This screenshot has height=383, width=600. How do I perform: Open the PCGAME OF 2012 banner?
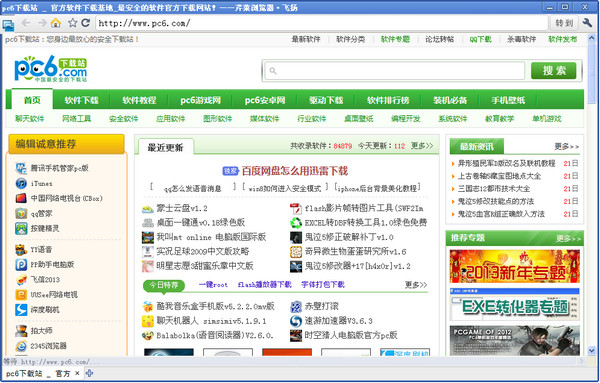(515, 341)
